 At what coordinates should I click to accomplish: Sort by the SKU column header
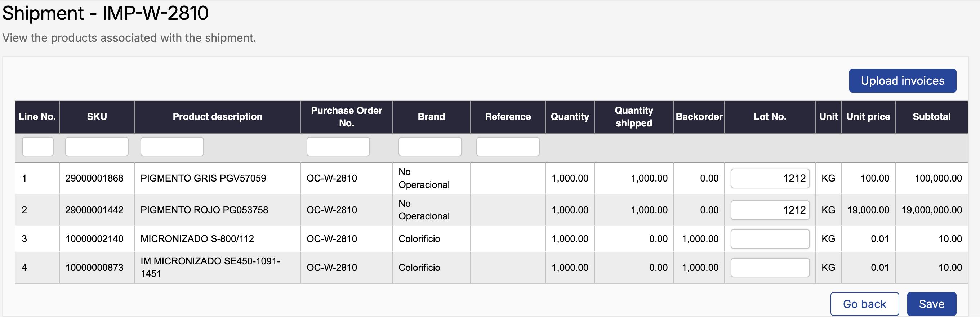click(x=97, y=117)
